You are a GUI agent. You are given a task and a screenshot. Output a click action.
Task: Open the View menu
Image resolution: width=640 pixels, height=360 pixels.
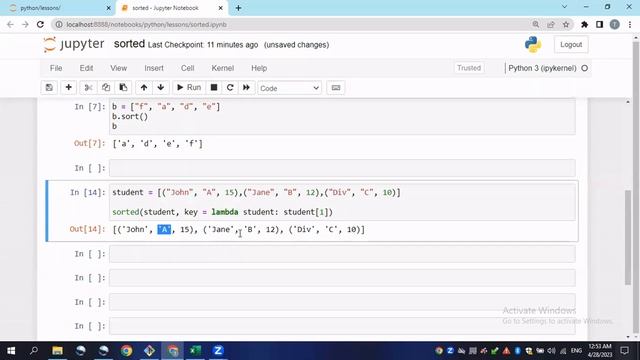[x=118, y=68]
